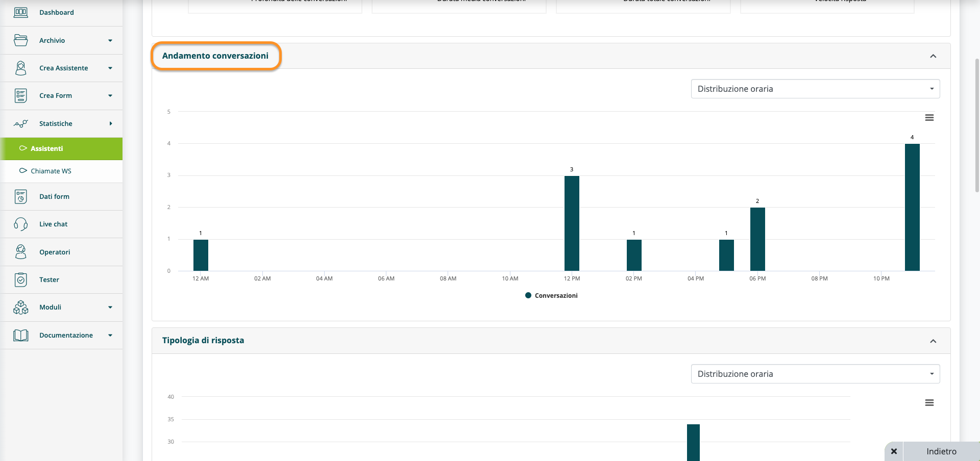The height and width of the screenshot is (461, 980).
Task: Click the Moduli cubes icon
Action: [21, 307]
